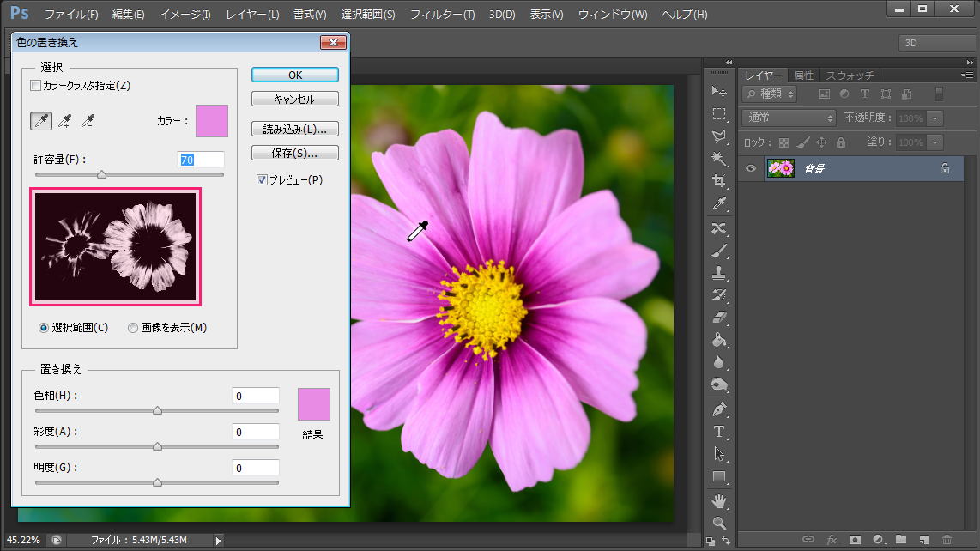Click OK in the color replace dialog

295,76
